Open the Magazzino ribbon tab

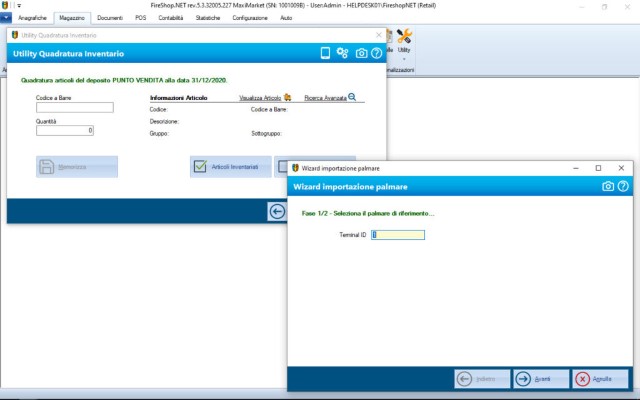[72, 18]
